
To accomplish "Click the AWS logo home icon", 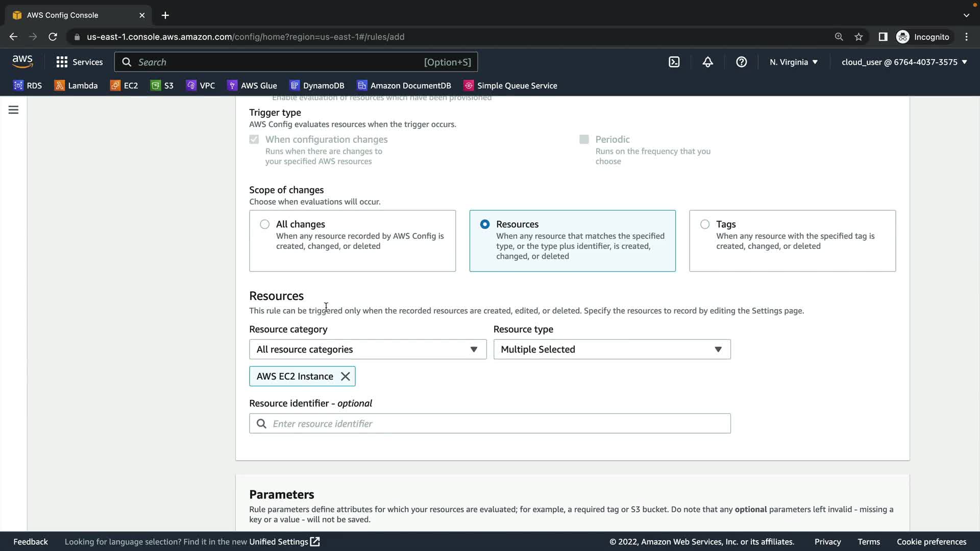I will tap(22, 62).
